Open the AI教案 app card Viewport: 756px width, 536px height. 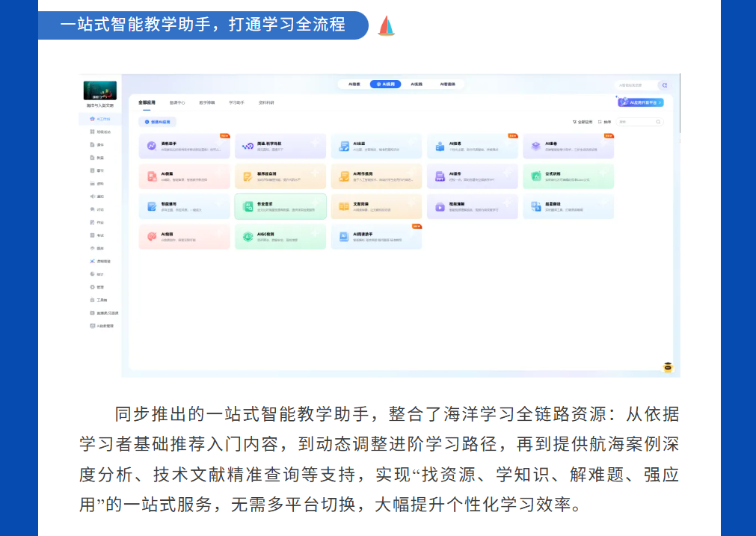click(x=184, y=176)
